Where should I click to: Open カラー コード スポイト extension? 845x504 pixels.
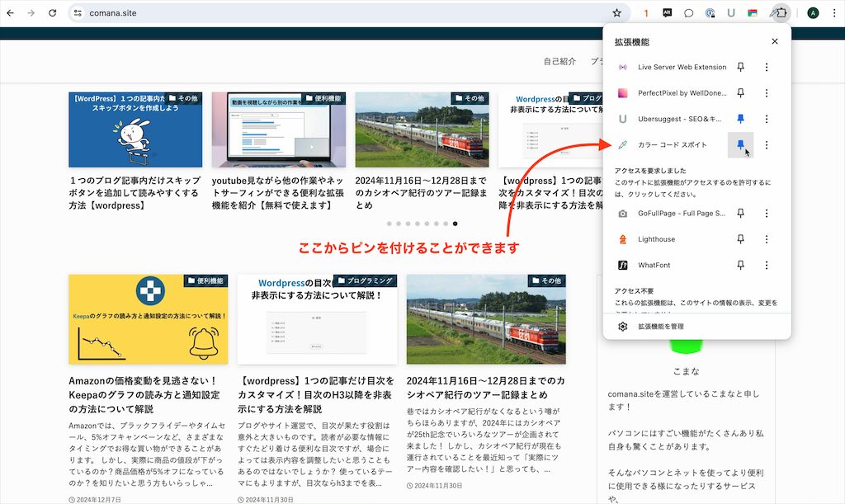click(671, 144)
